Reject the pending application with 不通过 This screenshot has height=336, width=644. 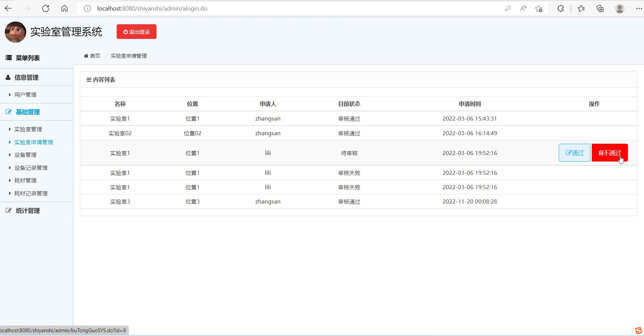(610, 153)
